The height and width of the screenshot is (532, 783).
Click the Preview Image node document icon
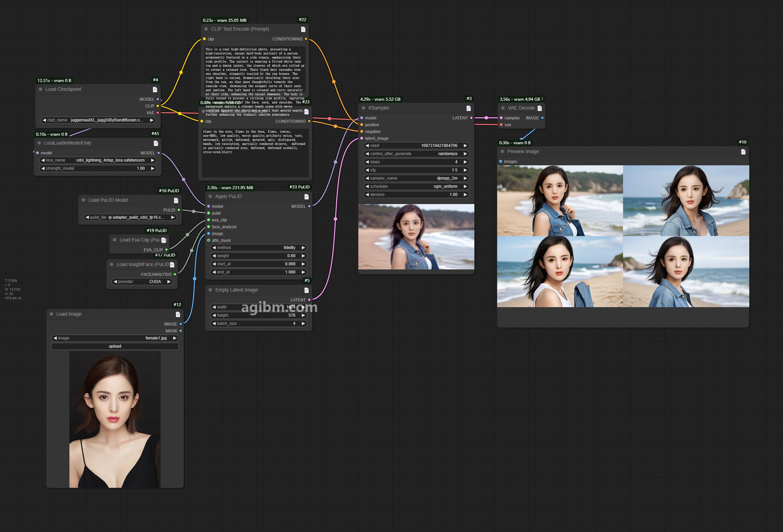[x=743, y=152]
